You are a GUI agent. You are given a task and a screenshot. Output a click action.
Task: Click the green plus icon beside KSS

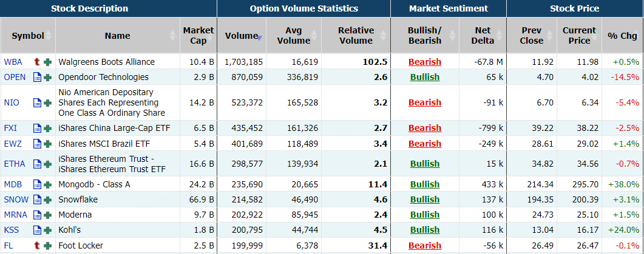47,230
